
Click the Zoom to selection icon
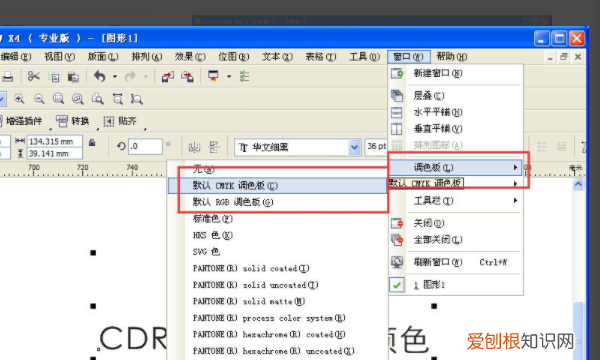coord(58,99)
